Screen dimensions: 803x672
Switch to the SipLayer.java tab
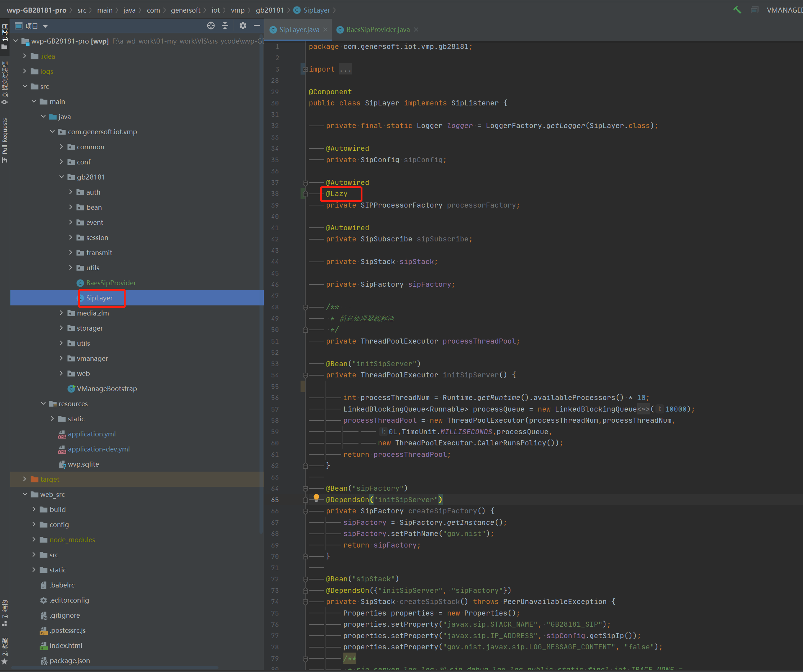point(299,29)
